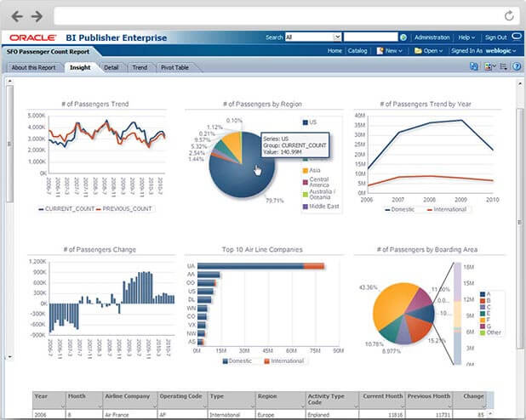This screenshot has height=420, width=526.
Task: Click the Other swatch in Boarding Area legend
Action: click(483, 332)
